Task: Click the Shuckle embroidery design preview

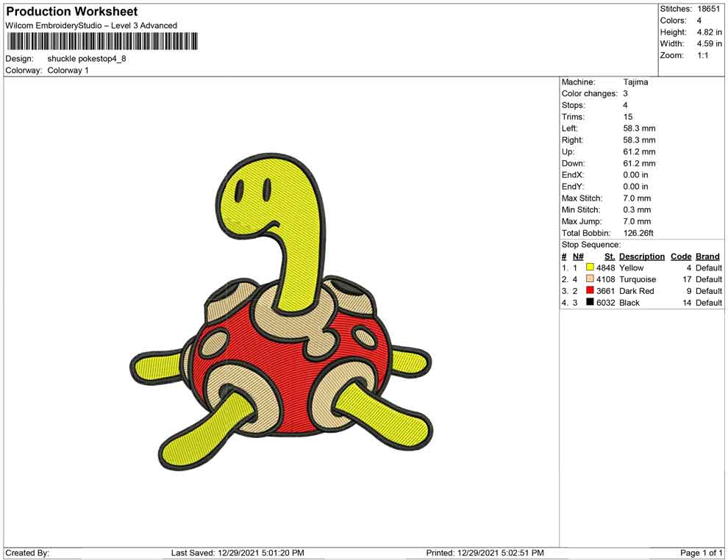Action: coord(281,312)
